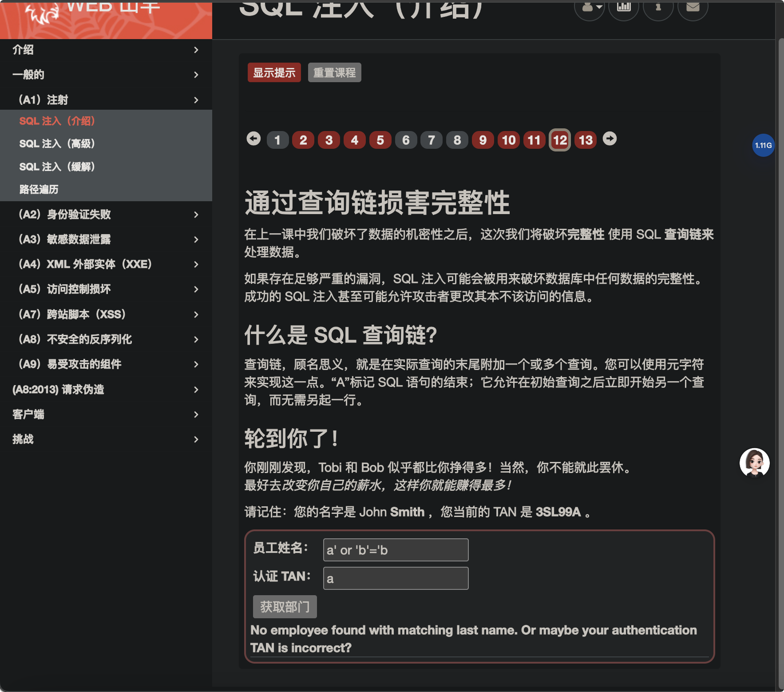Expand the (A2) 身份验证失败 category
The width and height of the screenshot is (784, 692).
(106, 215)
